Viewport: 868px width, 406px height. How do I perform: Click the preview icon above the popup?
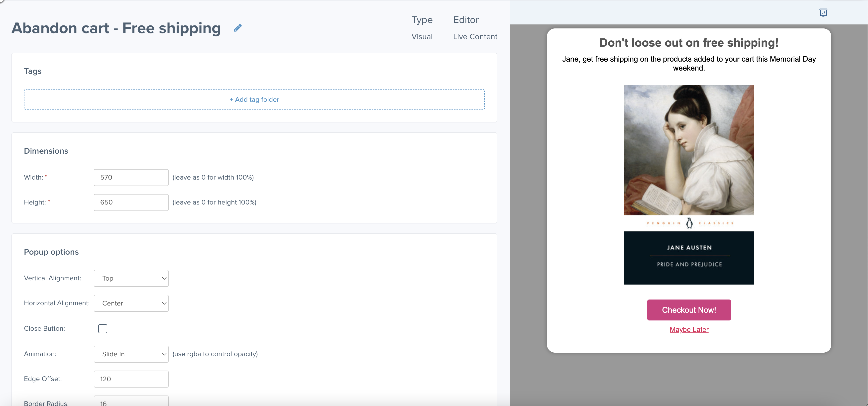(823, 12)
